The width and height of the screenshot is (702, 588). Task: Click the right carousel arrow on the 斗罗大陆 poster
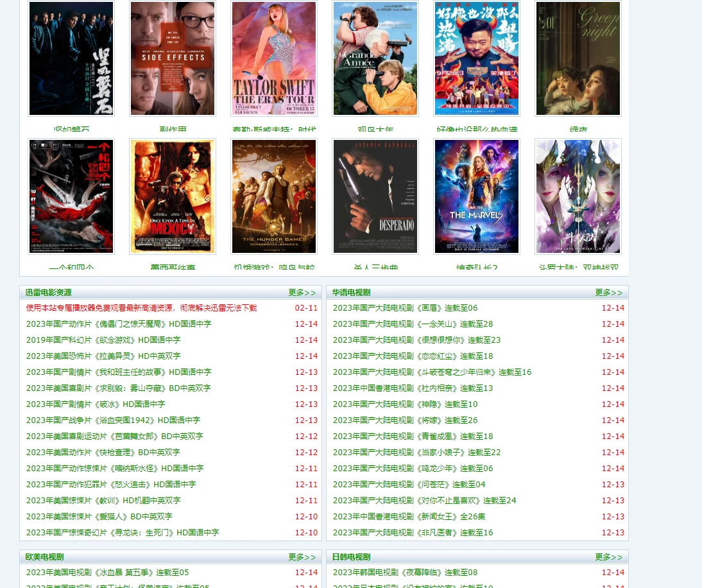(x=615, y=145)
